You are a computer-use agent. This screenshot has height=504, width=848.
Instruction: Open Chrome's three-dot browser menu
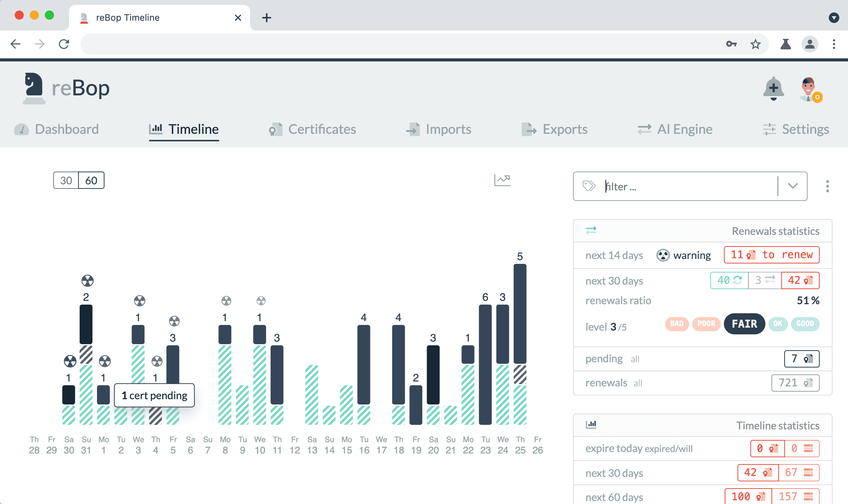click(834, 44)
